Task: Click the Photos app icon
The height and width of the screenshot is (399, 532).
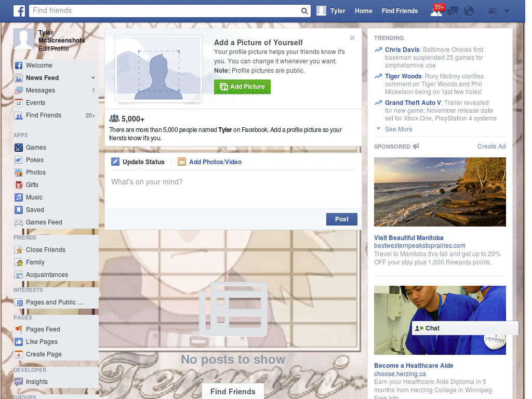Action: 19,172
